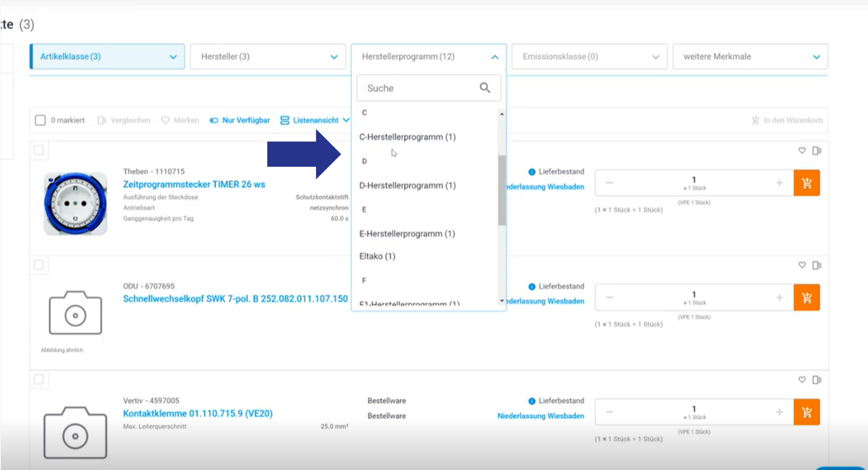Select C-Herstellerprogramm (1) option
868x470 pixels.
click(407, 137)
